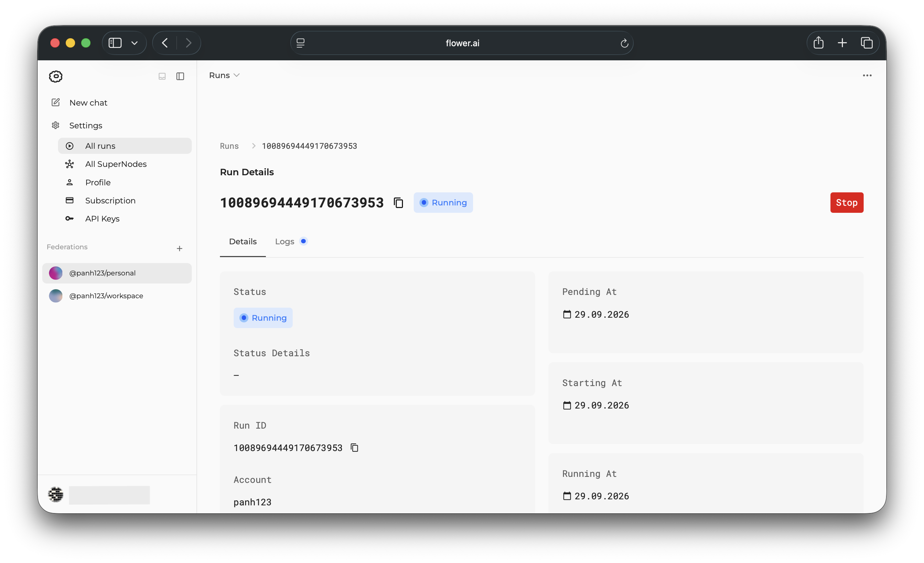This screenshot has width=924, height=563.
Task: Switch to the Details tab
Action: pos(243,241)
